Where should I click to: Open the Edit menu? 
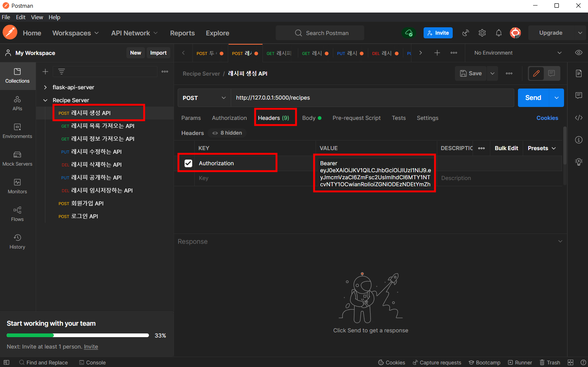pyautogui.click(x=21, y=17)
